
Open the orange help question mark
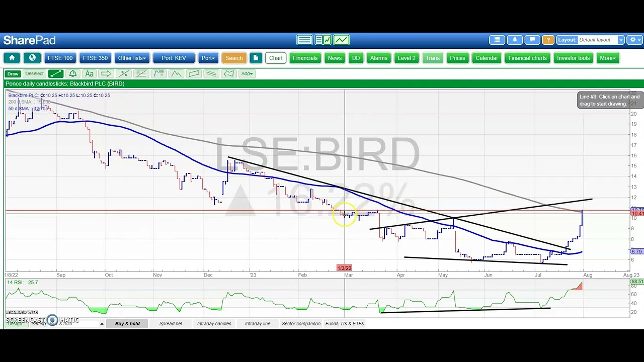pos(548,40)
